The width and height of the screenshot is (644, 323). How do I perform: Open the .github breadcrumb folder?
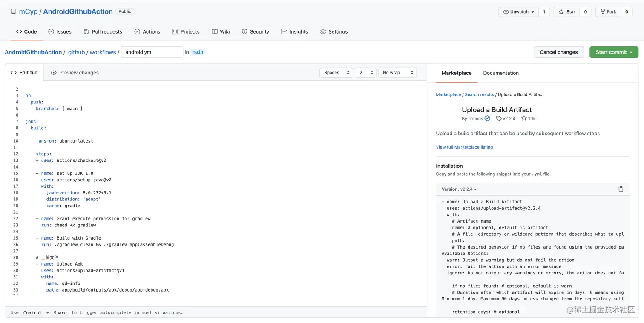(76, 52)
